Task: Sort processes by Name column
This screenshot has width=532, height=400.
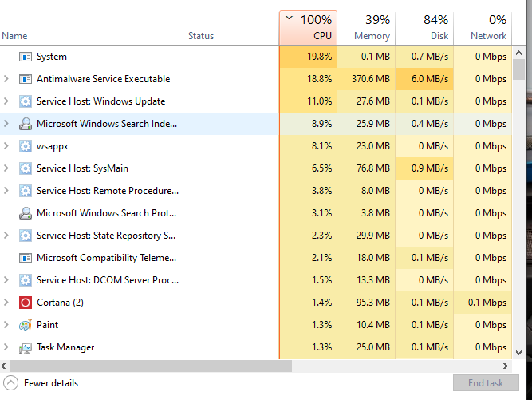Action: (91, 28)
